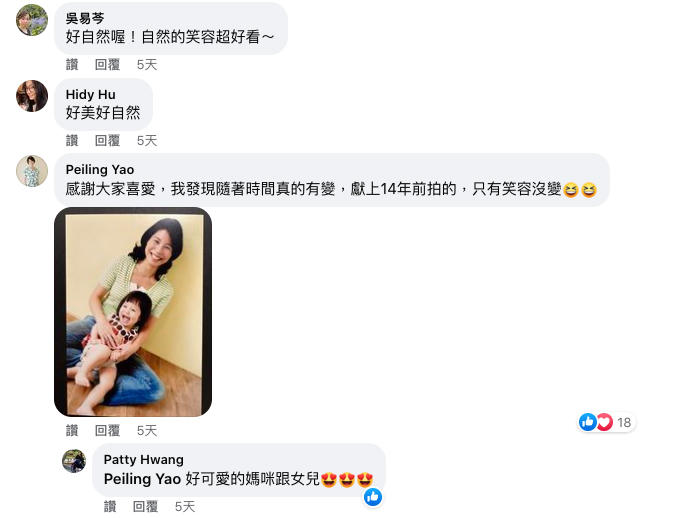Image resolution: width=679 pixels, height=518 pixels.
Task: Reply to 吳易芩's comment via 回覆
Action: click(x=107, y=65)
